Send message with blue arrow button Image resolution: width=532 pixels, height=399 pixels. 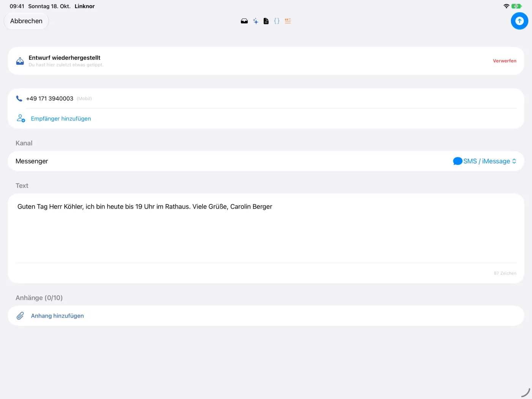pyautogui.click(x=519, y=21)
